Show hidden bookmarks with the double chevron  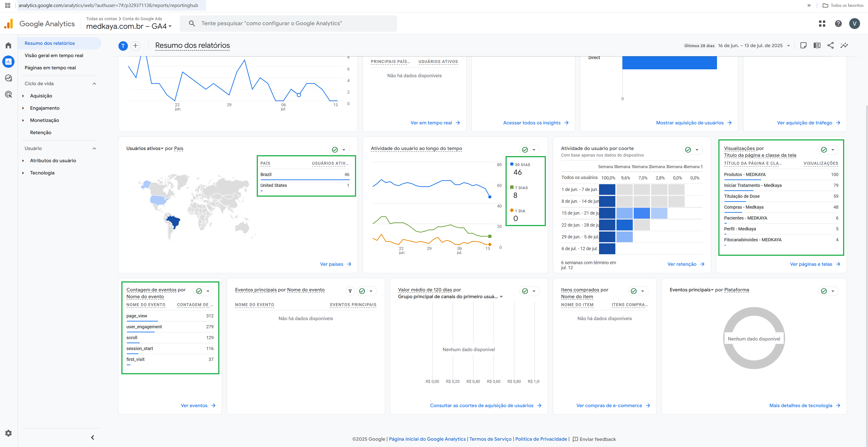click(x=809, y=5)
